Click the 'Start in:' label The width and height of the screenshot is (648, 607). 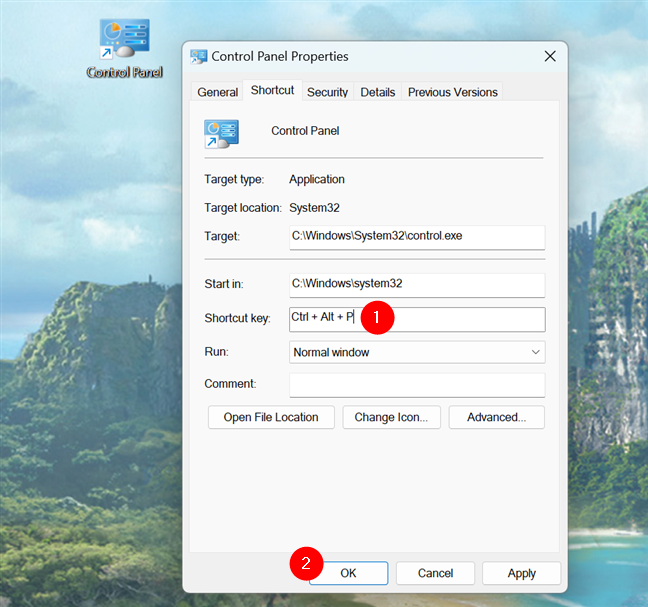pos(224,284)
